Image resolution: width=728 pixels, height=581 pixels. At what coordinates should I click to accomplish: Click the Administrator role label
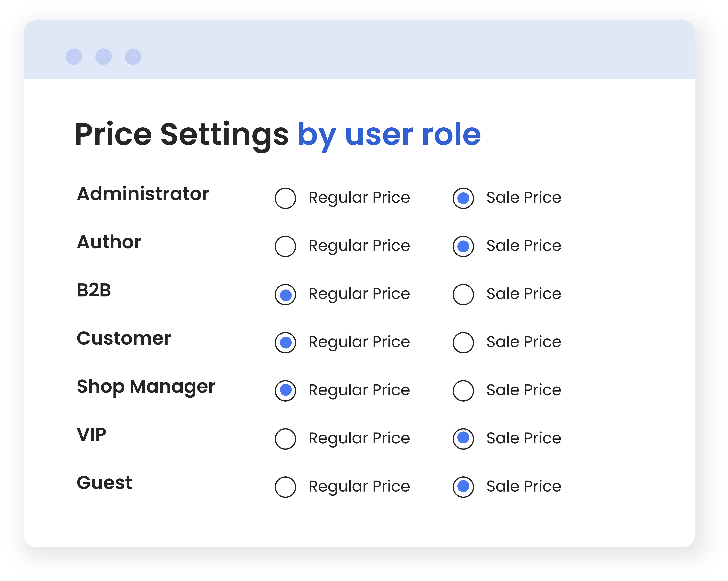143,194
